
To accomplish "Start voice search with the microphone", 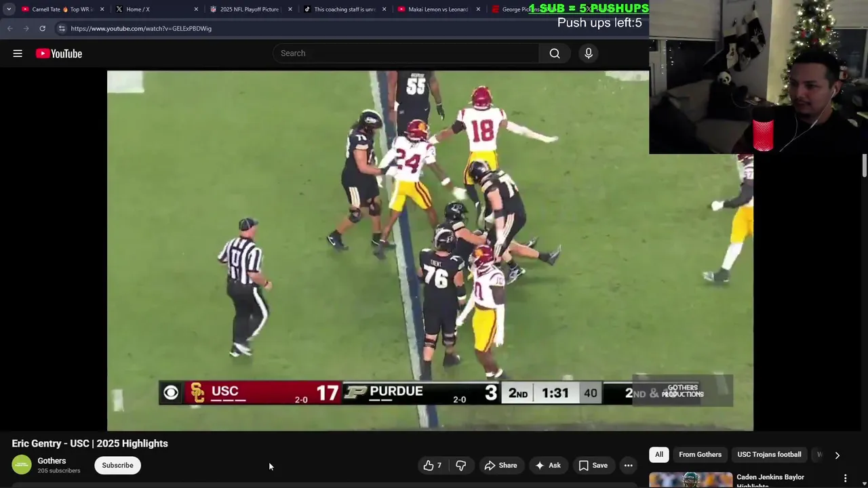I will tap(589, 54).
